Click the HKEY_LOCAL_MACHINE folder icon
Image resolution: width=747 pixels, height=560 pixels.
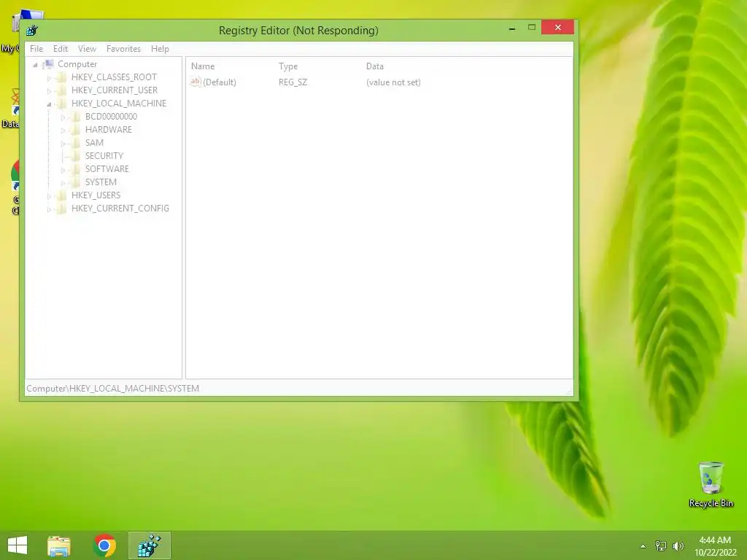click(61, 104)
